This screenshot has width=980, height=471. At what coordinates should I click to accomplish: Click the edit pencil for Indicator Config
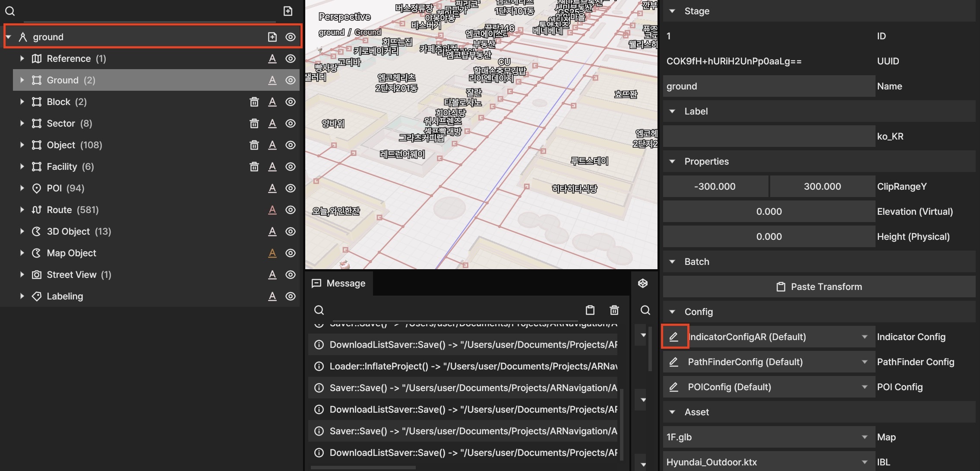point(673,337)
